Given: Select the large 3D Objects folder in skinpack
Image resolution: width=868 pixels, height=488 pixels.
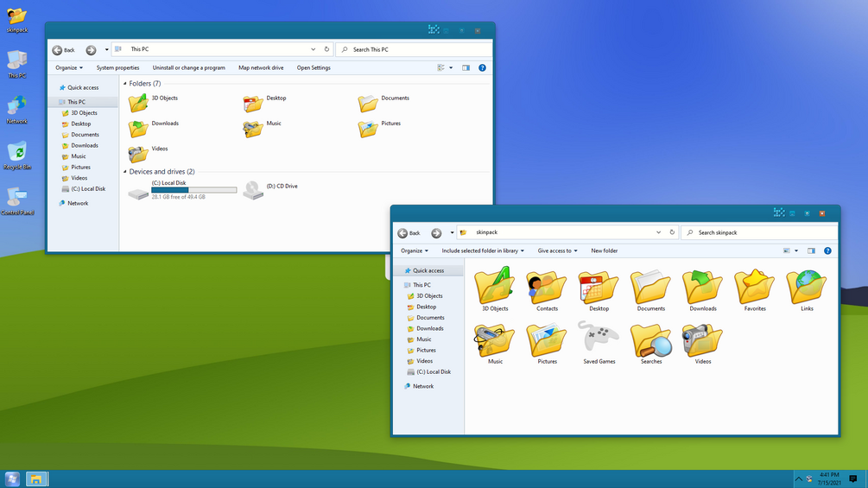Looking at the screenshot, I should (495, 289).
